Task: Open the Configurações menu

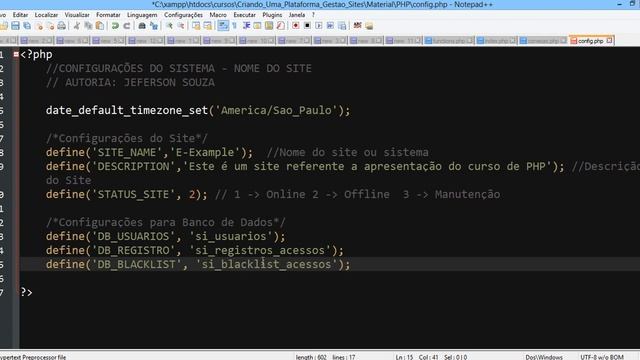Action: click(183, 15)
